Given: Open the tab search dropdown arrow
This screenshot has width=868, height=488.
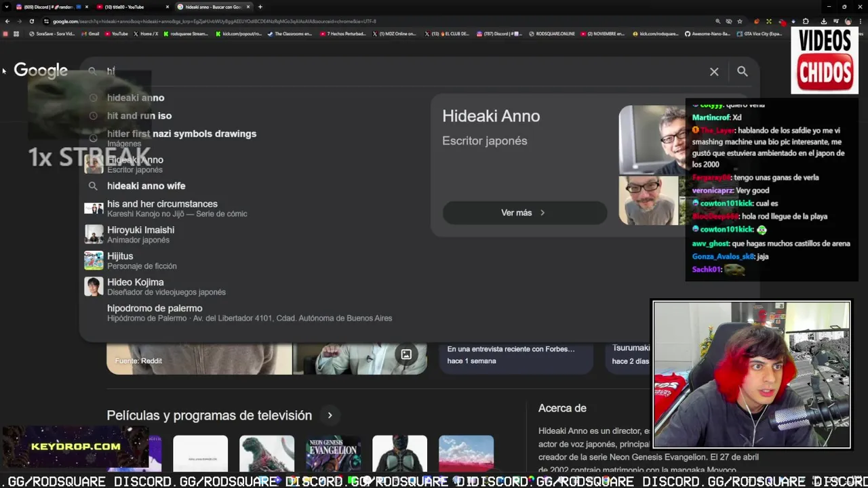Looking at the screenshot, I should tap(5, 7).
